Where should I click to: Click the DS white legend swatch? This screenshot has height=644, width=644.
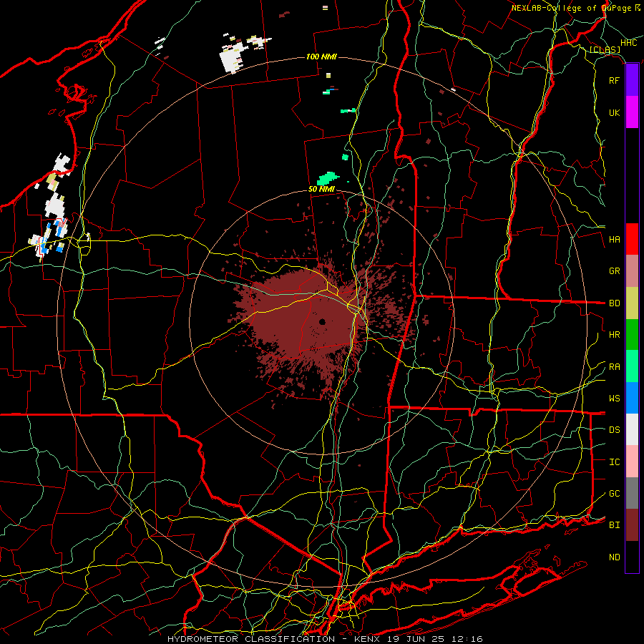coord(632,429)
